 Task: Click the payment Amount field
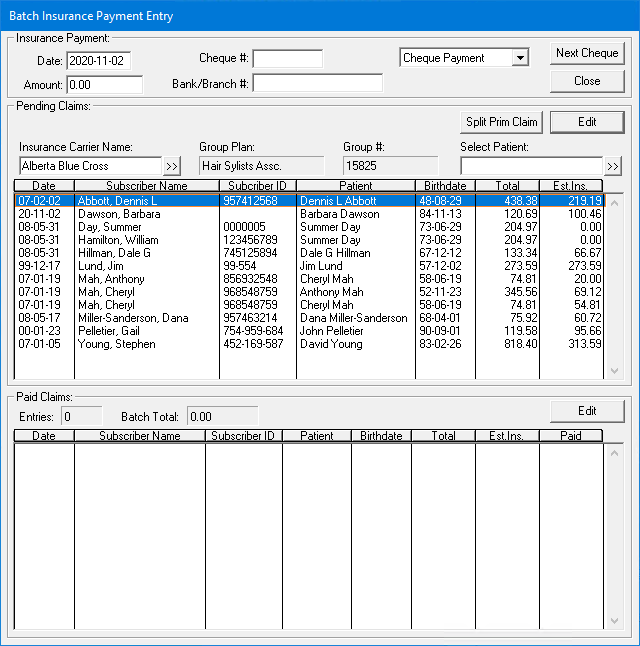pos(104,85)
